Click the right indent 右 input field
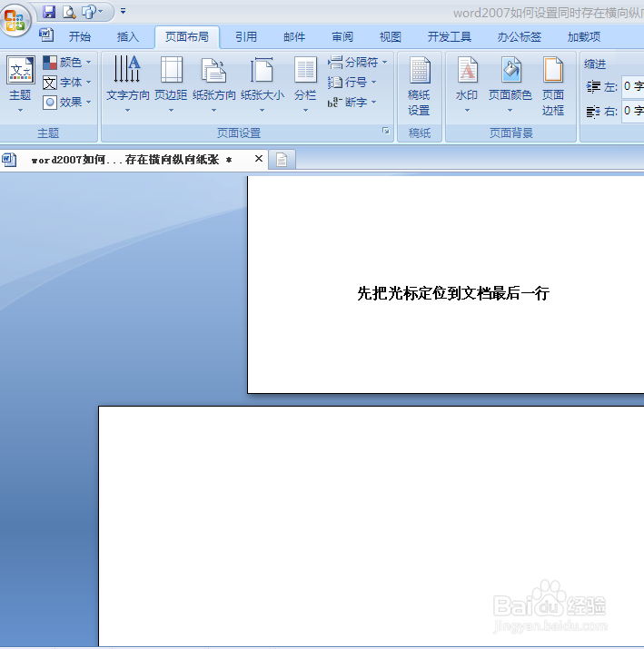The height and width of the screenshot is (649, 644). click(632, 111)
